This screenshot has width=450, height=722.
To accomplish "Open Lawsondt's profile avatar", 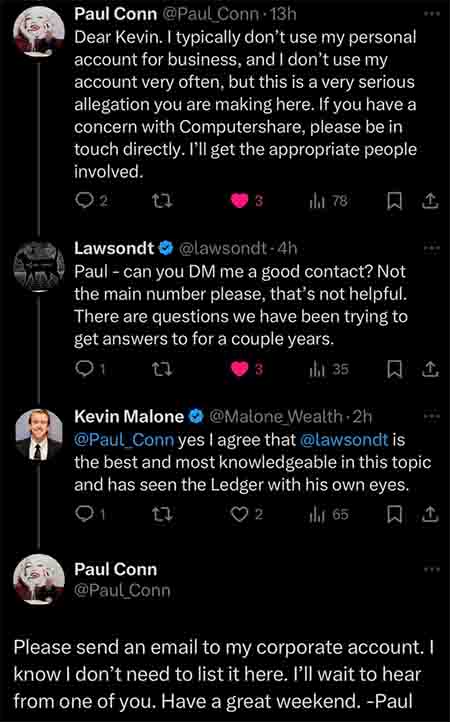I will (39, 266).
